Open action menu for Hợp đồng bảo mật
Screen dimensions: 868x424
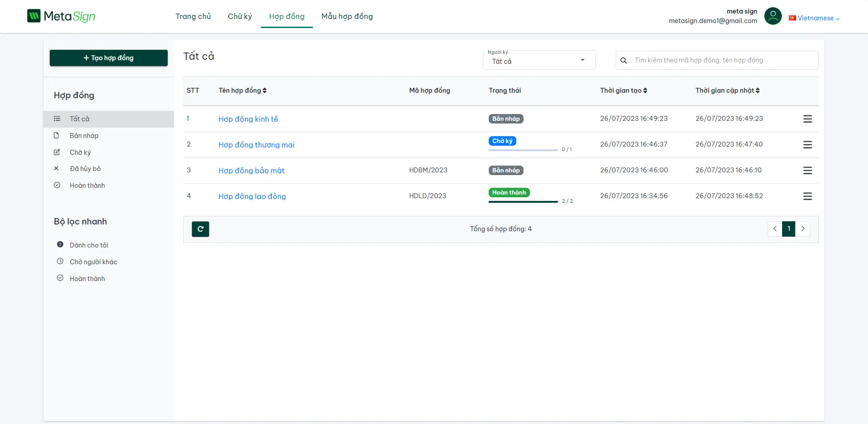pos(807,171)
